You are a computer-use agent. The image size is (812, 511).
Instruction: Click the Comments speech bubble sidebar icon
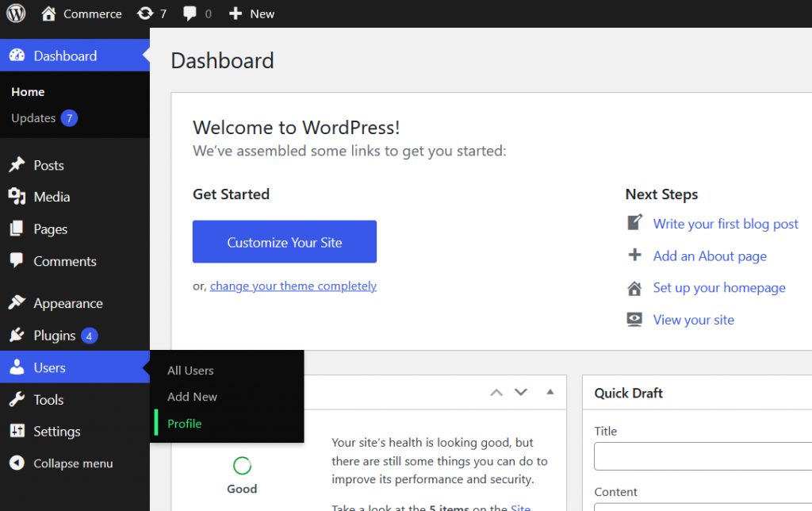pos(17,260)
